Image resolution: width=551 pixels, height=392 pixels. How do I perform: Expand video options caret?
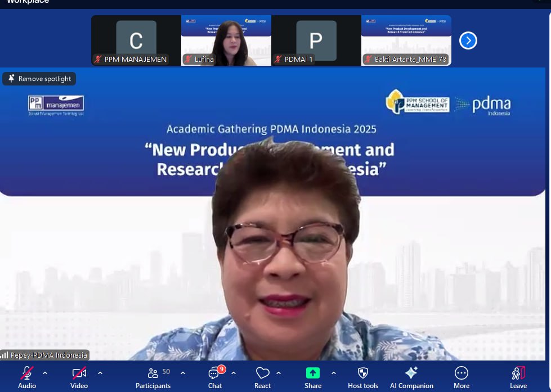point(100,373)
